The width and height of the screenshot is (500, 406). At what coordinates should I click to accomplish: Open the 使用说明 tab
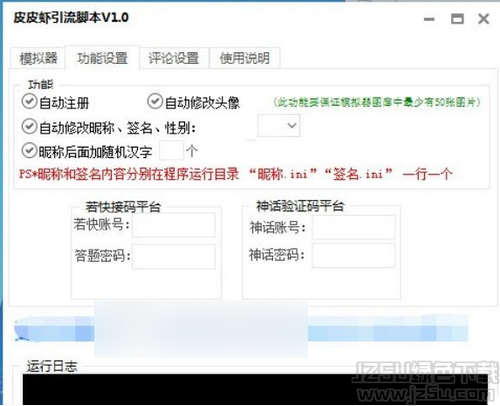(x=245, y=58)
